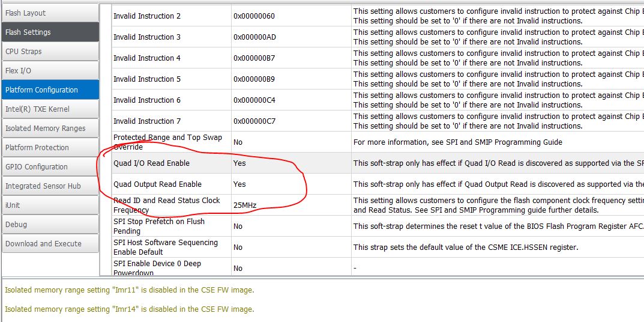Viewport: 644px width, 322px height.
Task: Select the Integrated Sensor Hub tab
Action: [x=50, y=186]
